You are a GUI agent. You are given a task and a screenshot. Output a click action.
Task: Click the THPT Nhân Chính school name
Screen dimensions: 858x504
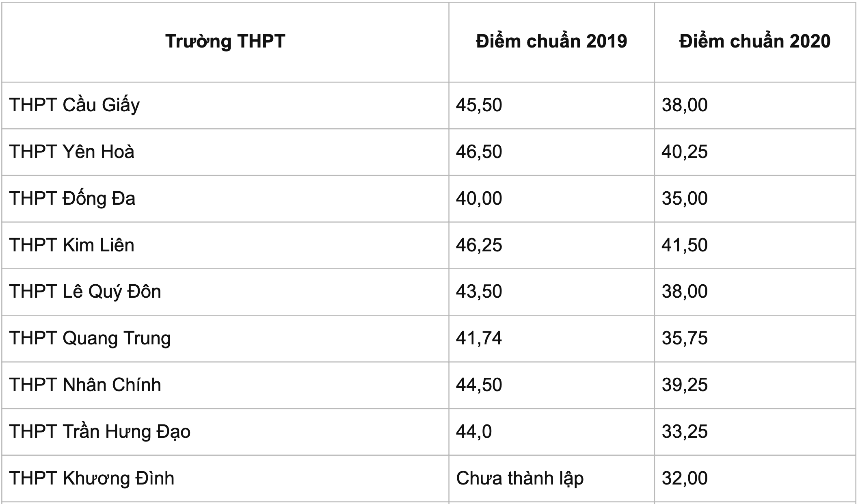tap(85, 385)
